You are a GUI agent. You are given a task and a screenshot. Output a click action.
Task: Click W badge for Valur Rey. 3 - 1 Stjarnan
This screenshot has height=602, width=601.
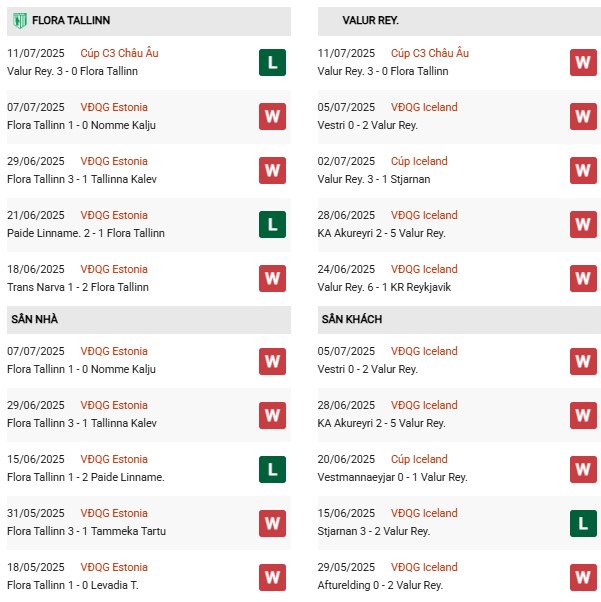coord(583,170)
